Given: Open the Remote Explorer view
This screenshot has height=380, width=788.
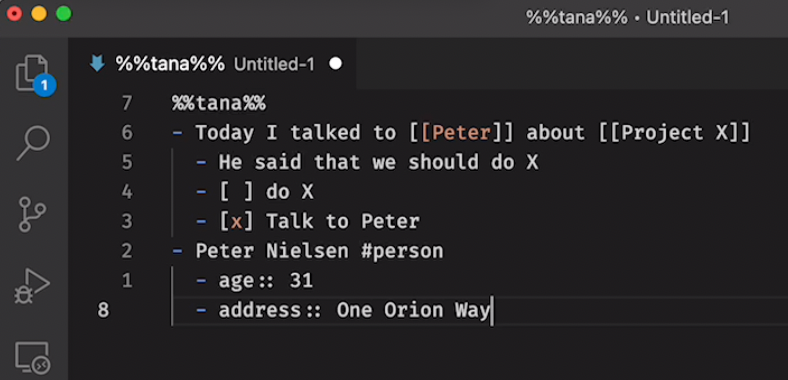Looking at the screenshot, I should [32, 357].
